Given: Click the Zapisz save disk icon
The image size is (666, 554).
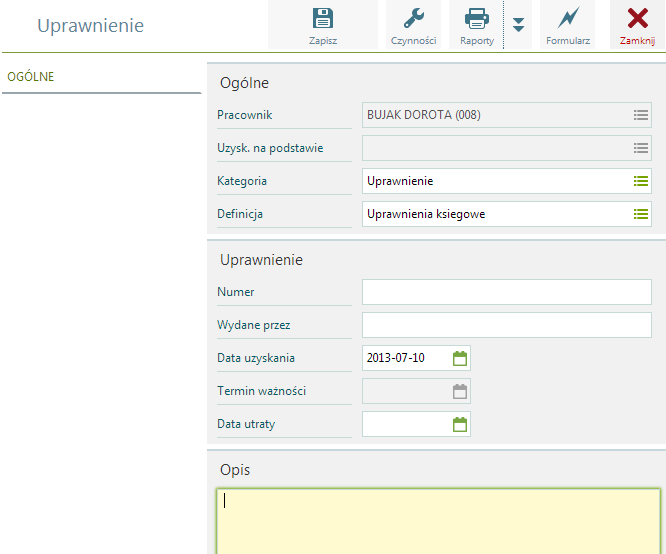Looking at the screenshot, I should [x=323, y=18].
